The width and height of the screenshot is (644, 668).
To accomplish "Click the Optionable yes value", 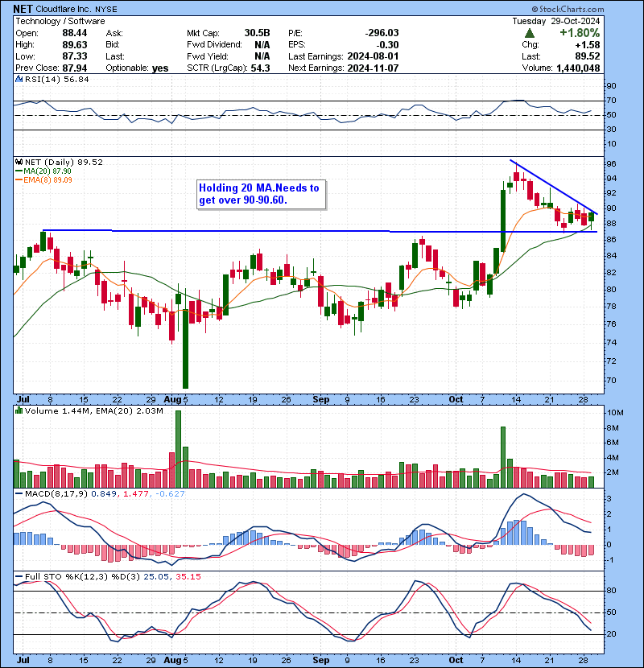I will (160, 68).
